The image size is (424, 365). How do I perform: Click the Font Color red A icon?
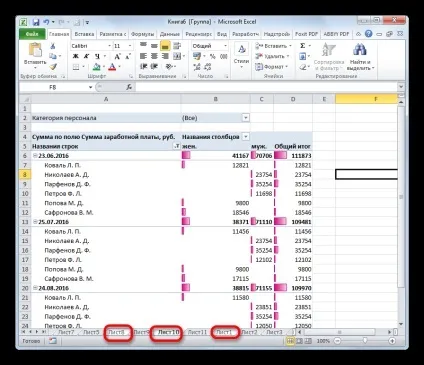pos(112,67)
